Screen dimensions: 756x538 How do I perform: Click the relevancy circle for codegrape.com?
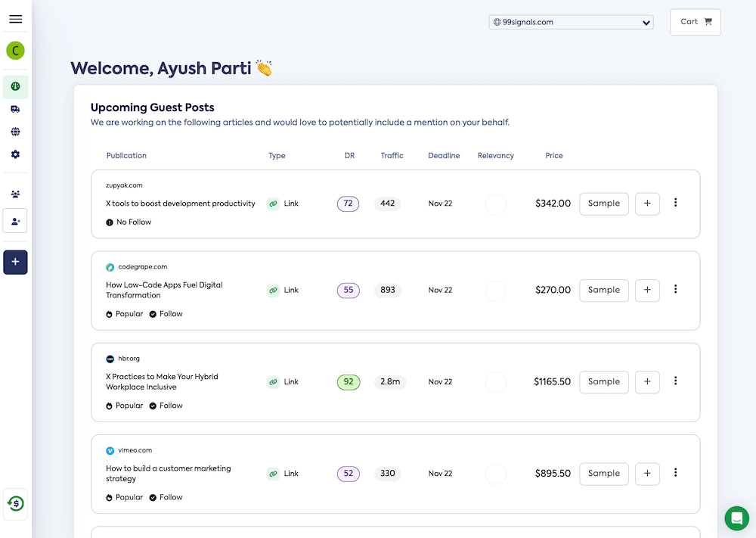[x=495, y=291]
